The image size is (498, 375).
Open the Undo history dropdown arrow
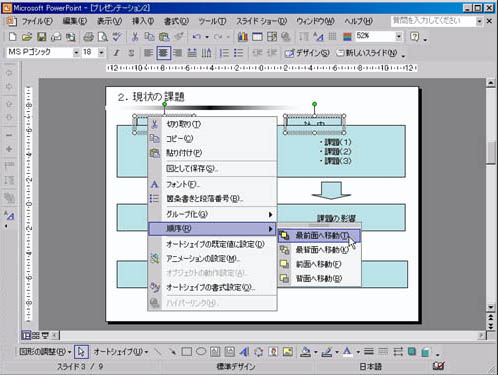point(207,37)
